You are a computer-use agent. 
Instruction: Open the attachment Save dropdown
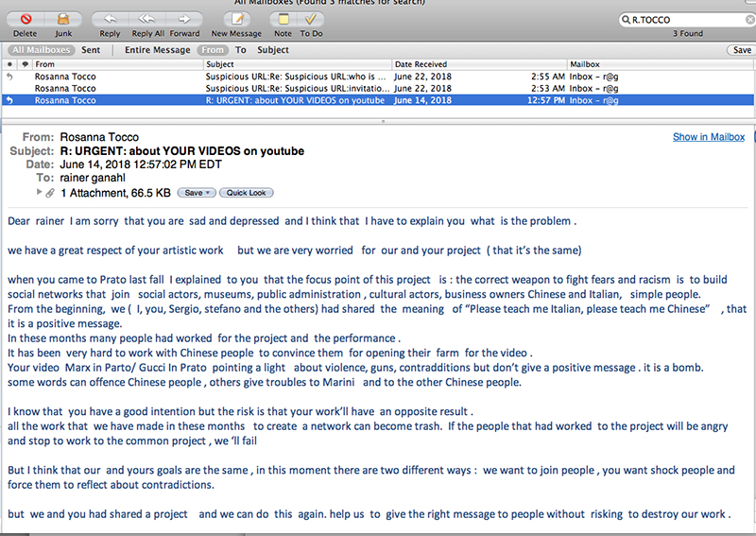coord(195,192)
